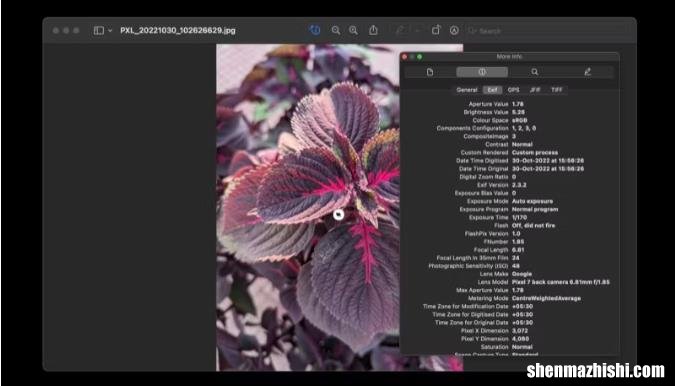Click Time Zone for Modification Date label
The width and height of the screenshot is (675, 386).
click(x=465, y=306)
